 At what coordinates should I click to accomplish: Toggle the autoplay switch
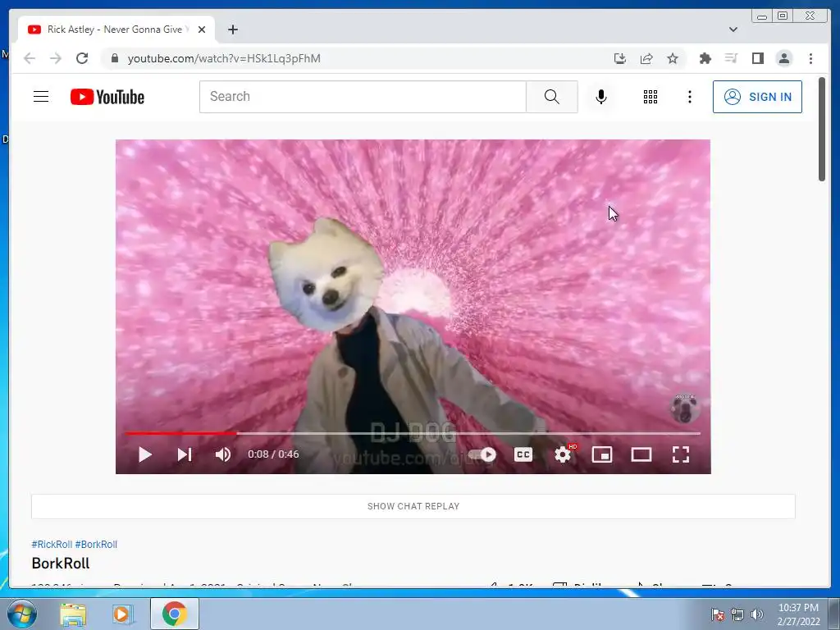click(482, 454)
